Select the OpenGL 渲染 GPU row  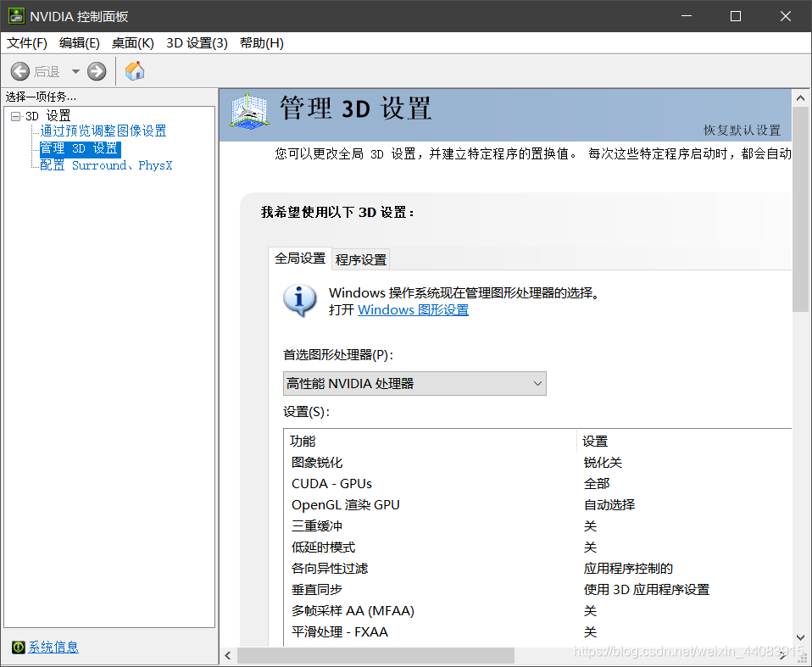tap(537, 505)
